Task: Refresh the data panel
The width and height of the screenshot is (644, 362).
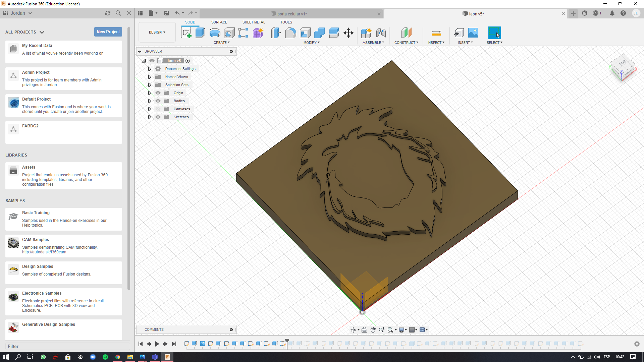Action: (x=108, y=13)
